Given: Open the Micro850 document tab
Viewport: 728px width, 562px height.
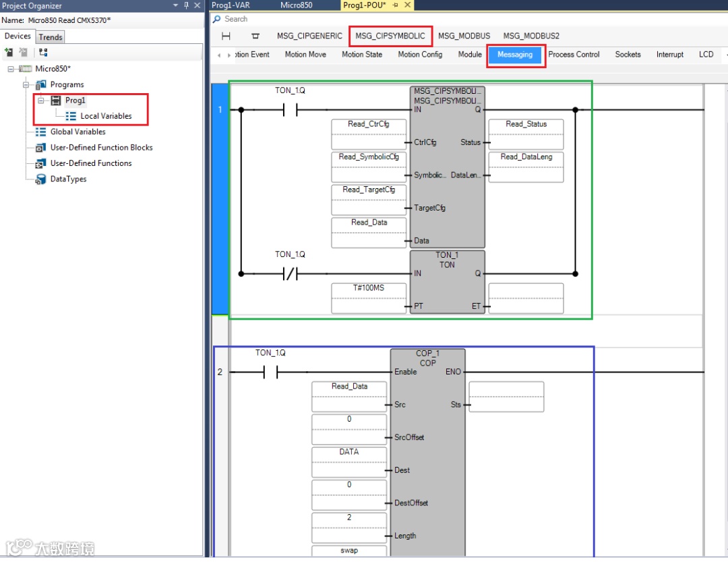Looking at the screenshot, I should coord(296,5).
